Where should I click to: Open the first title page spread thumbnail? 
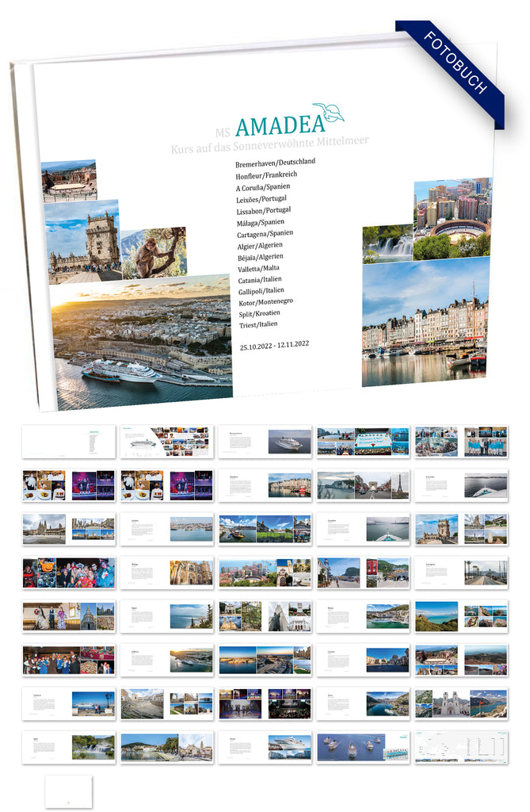click(x=69, y=442)
